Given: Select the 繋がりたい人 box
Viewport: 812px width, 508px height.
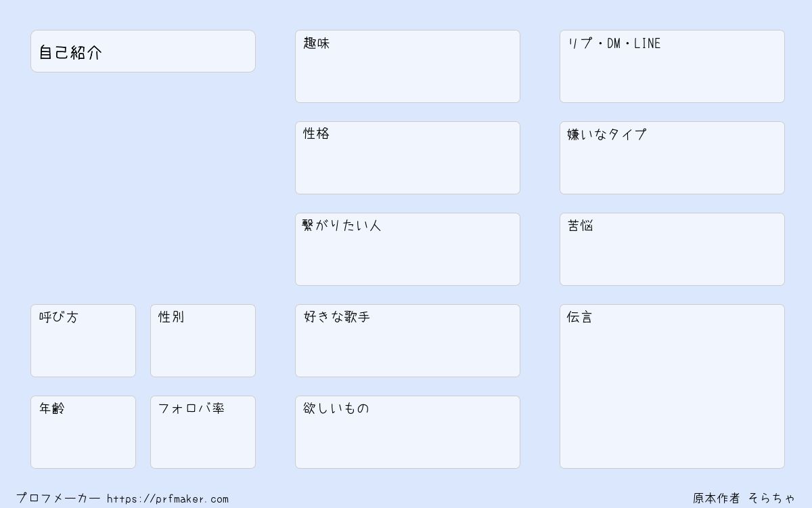Looking at the screenshot, I should (407, 249).
